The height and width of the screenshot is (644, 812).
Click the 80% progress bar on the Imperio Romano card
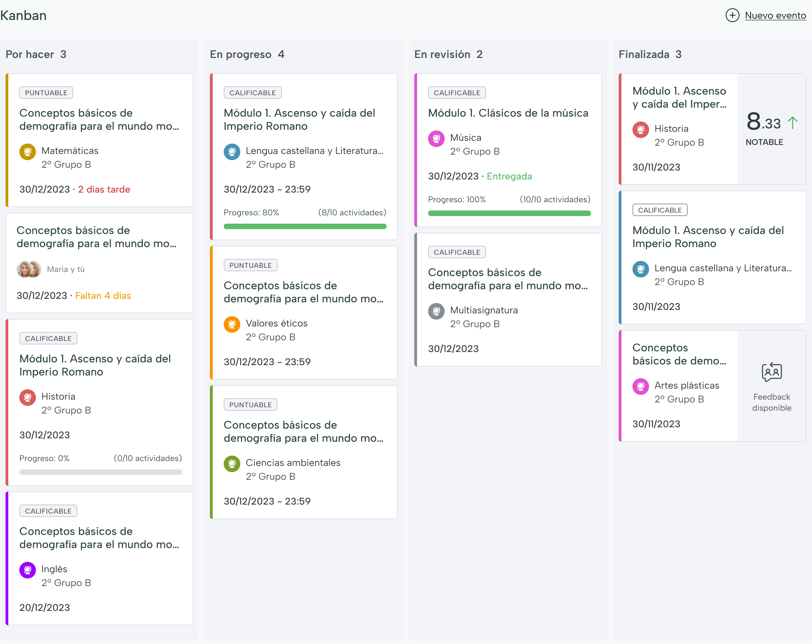305,226
